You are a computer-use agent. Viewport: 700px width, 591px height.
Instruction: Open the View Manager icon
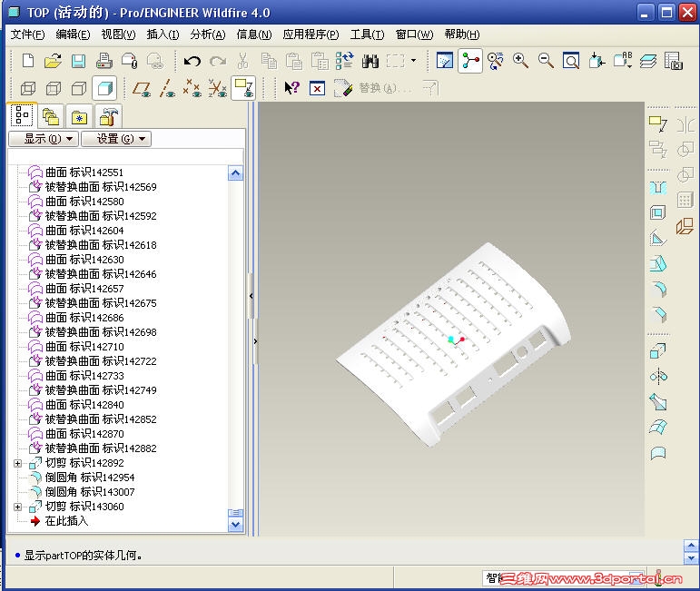[x=673, y=61]
